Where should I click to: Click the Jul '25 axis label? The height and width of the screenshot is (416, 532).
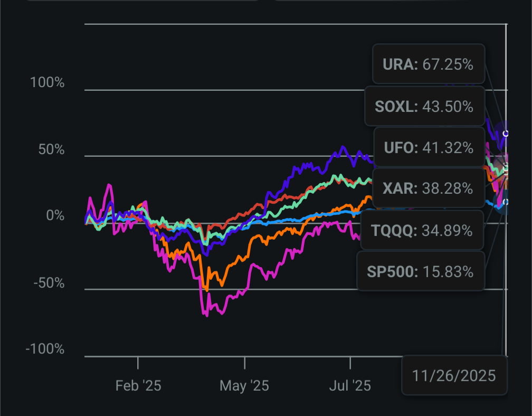point(350,386)
